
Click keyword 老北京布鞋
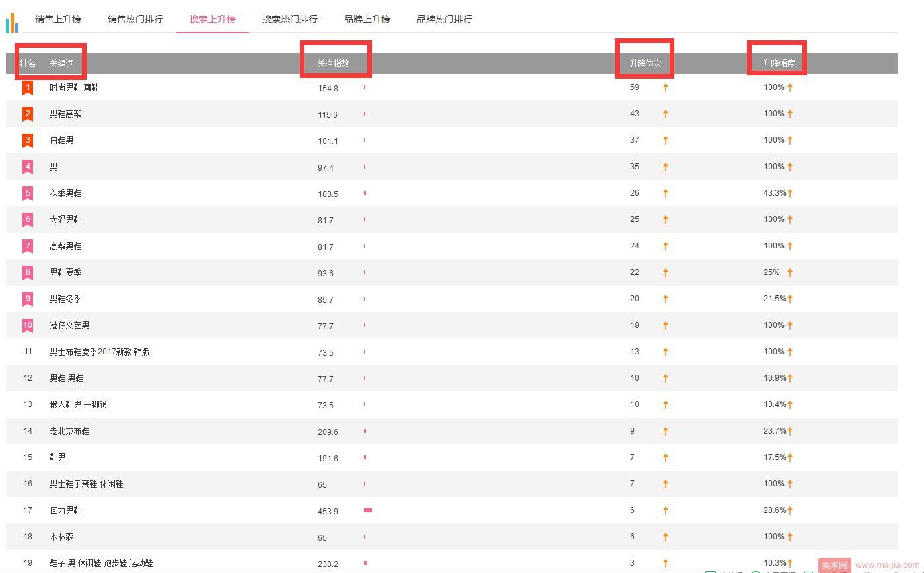tap(70, 431)
